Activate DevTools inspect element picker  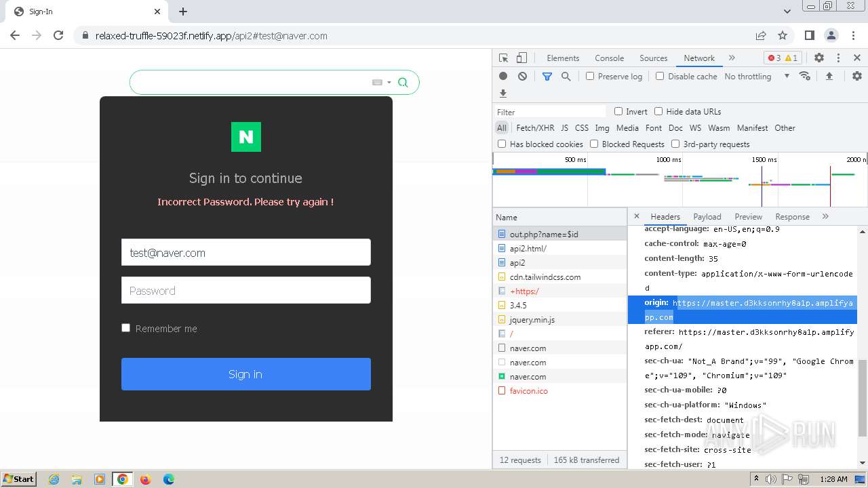[503, 58]
